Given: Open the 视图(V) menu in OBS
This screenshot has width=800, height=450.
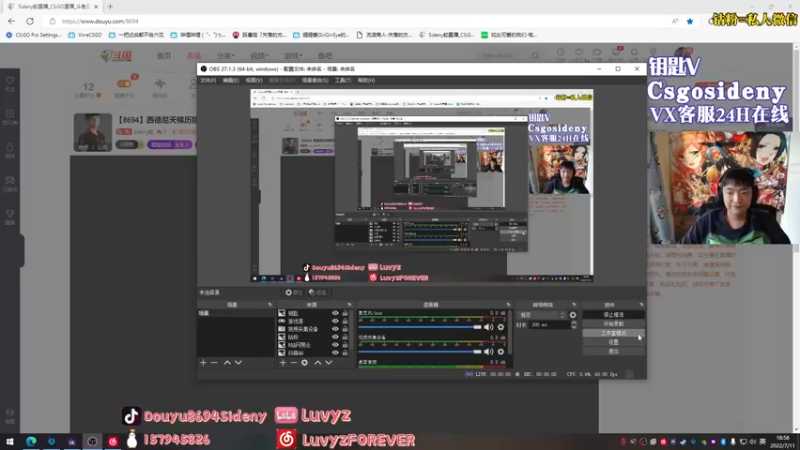Looking at the screenshot, I should pos(254,81).
